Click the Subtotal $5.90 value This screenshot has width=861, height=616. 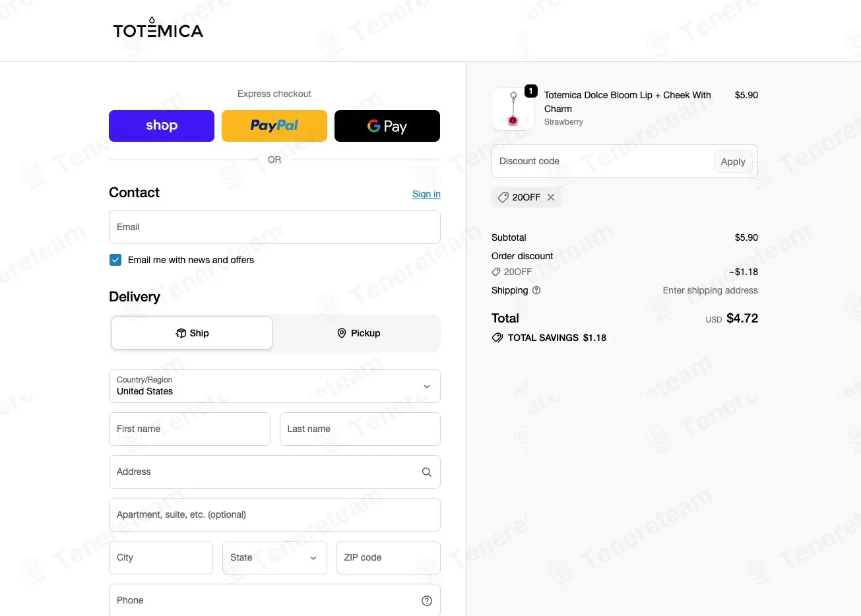[746, 237]
